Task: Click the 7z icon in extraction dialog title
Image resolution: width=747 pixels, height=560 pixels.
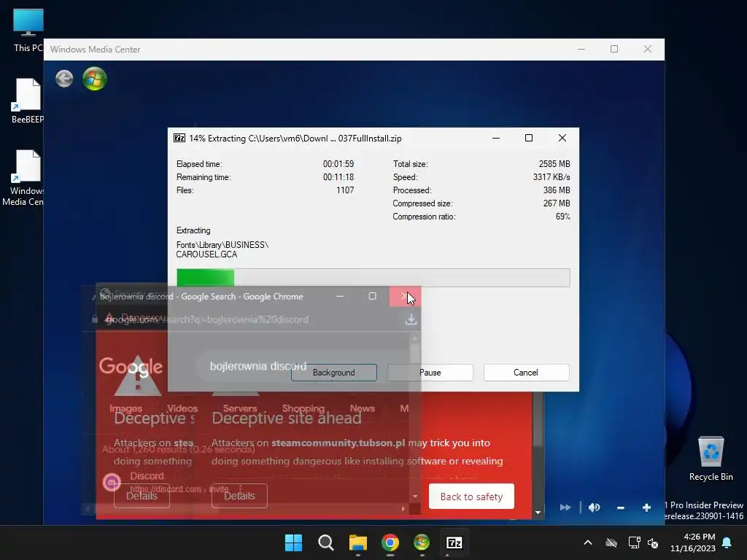Action: (179, 138)
